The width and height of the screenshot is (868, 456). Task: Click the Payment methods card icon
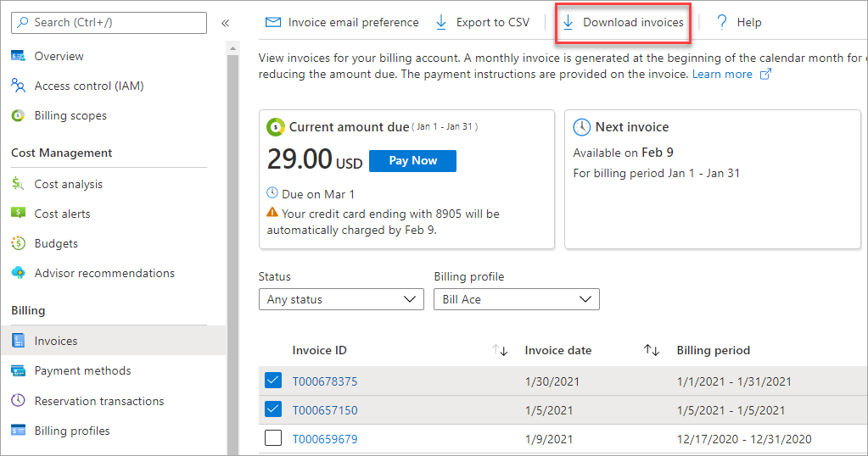tap(18, 370)
